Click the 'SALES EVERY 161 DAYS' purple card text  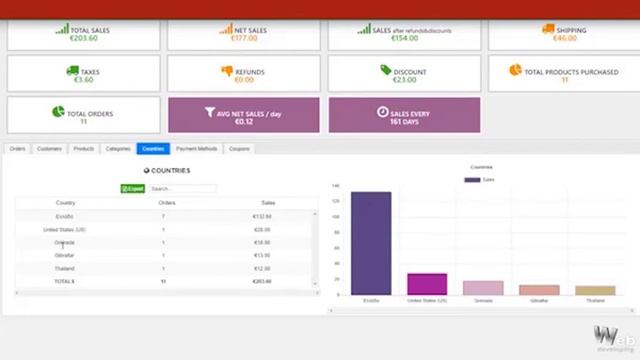pyautogui.click(x=410, y=118)
